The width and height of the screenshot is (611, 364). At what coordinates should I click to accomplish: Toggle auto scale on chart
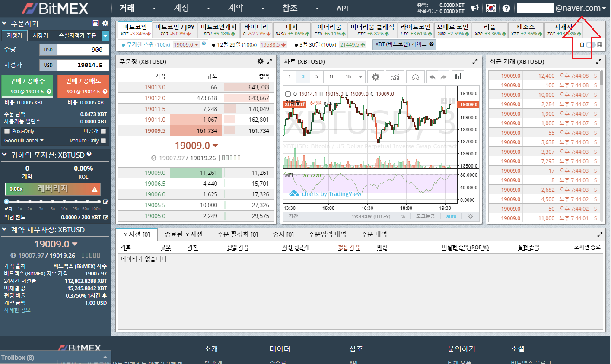[451, 216]
